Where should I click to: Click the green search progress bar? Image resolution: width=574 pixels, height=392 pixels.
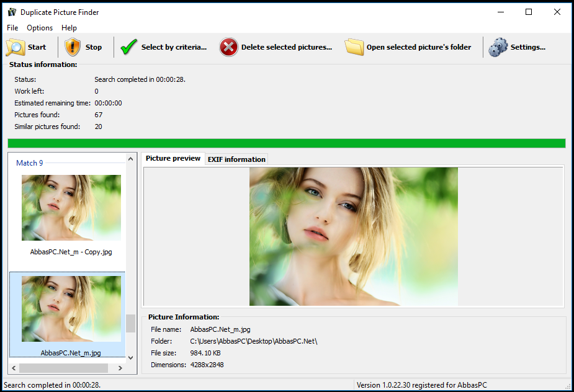287,143
